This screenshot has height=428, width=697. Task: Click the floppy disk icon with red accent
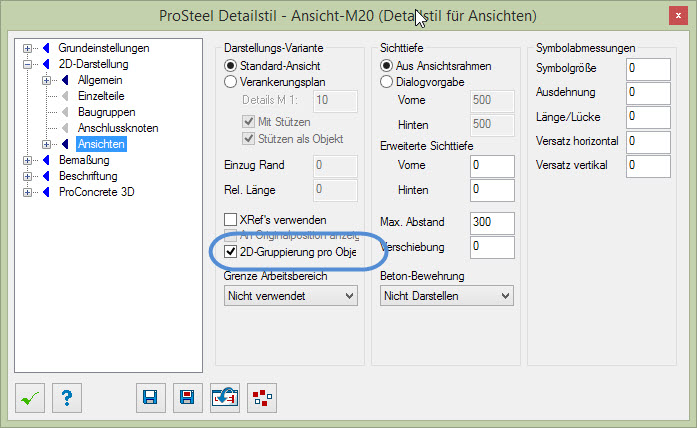point(188,397)
